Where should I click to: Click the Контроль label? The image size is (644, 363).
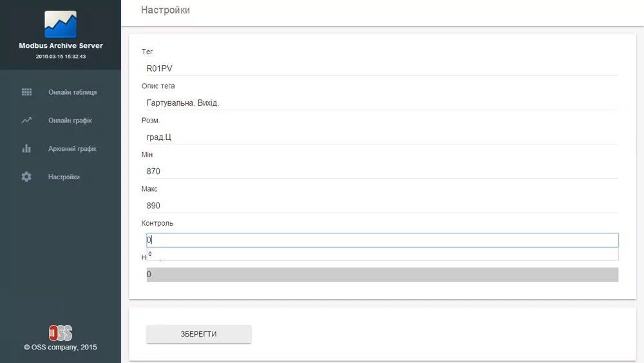pyautogui.click(x=157, y=223)
